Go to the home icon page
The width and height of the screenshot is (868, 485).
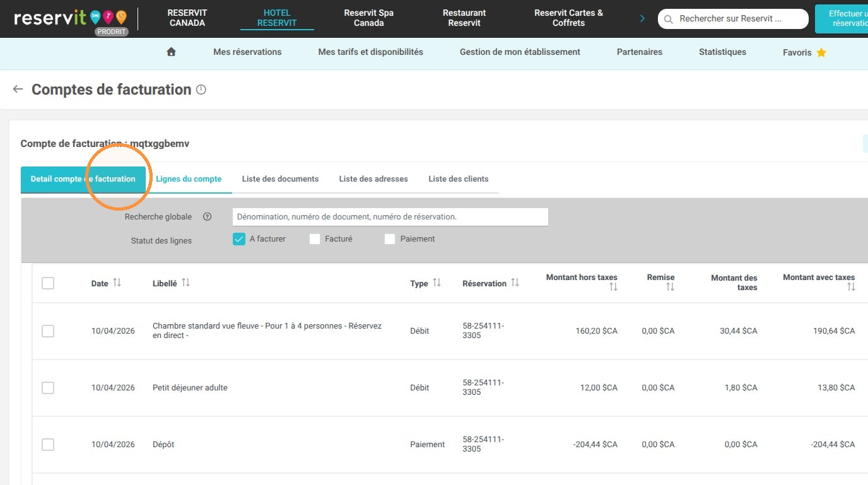click(171, 52)
